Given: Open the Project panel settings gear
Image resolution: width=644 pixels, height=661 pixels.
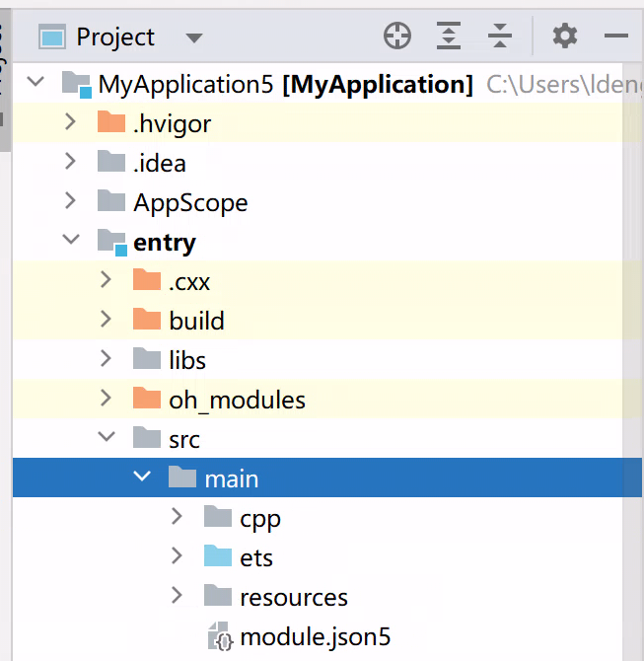Looking at the screenshot, I should point(564,37).
